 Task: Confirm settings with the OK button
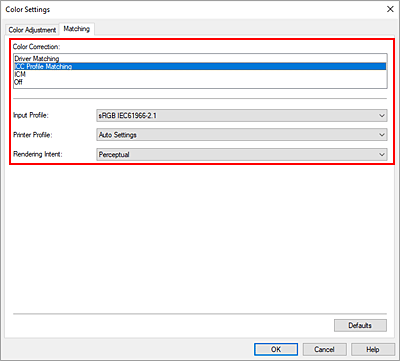click(276, 349)
